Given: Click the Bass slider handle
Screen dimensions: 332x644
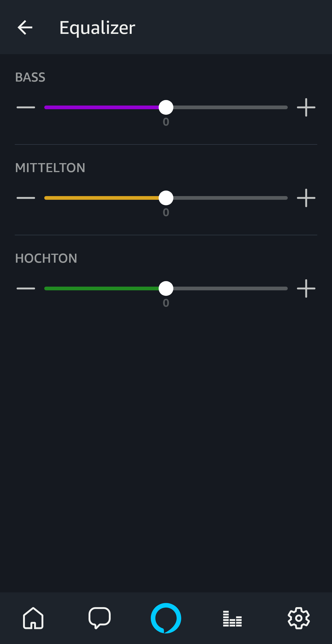Looking at the screenshot, I should click(166, 108).
